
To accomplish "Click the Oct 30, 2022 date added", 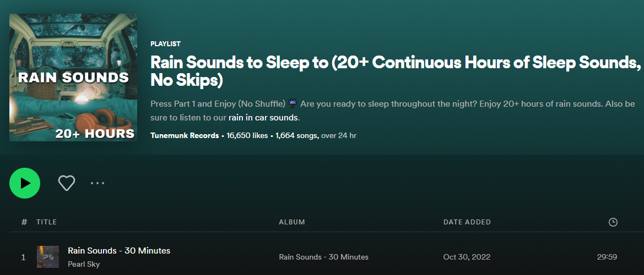I will coord(467,257).
